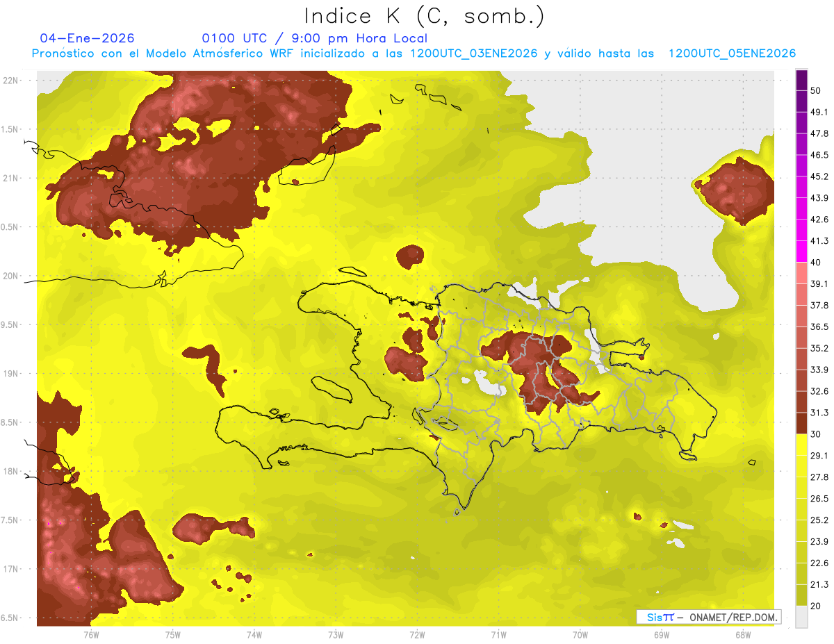The height and width of the screenshot is (644, 834).
Task: Click the "74W" longitude label
Action: click(x=254, y=635)
